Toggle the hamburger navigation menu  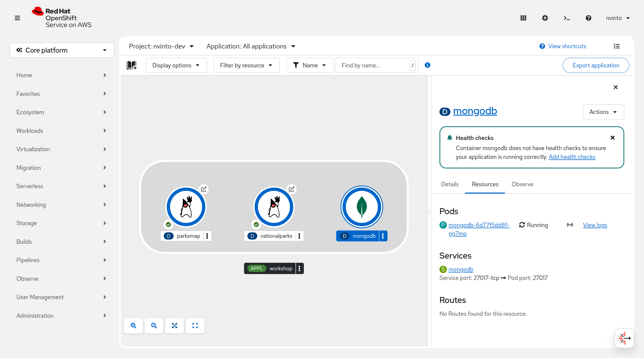click(x=17, y=18)
